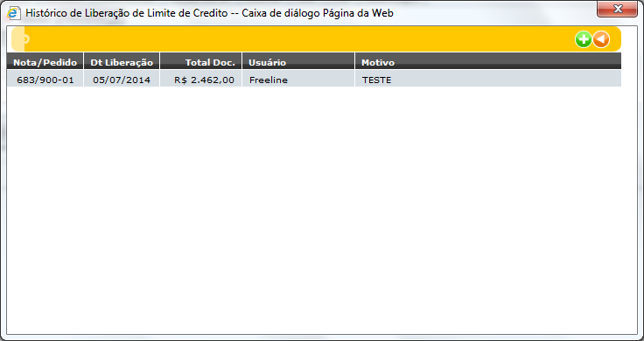Screen dimensions: 644x341
Task: Click the Total Doc. column header
Action: [201, 60]
